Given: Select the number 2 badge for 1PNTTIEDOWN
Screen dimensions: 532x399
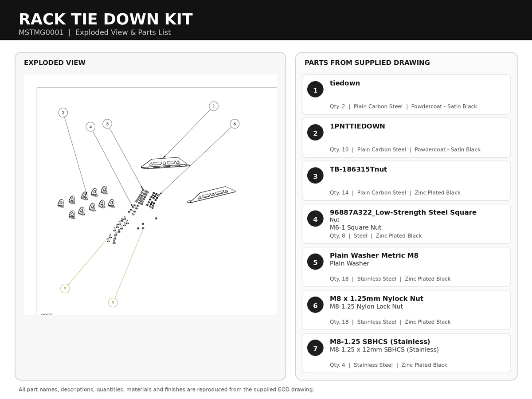Looking at the screenshot, I should coord(315,133).
